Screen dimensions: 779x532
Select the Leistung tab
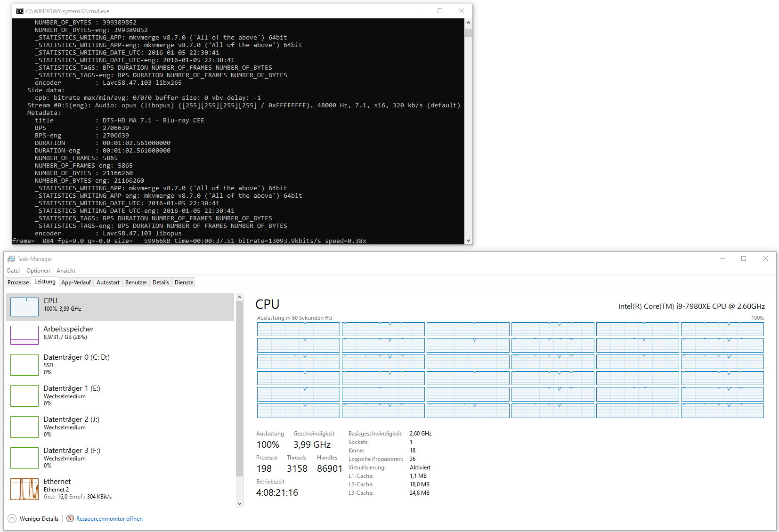click(45, 282)
